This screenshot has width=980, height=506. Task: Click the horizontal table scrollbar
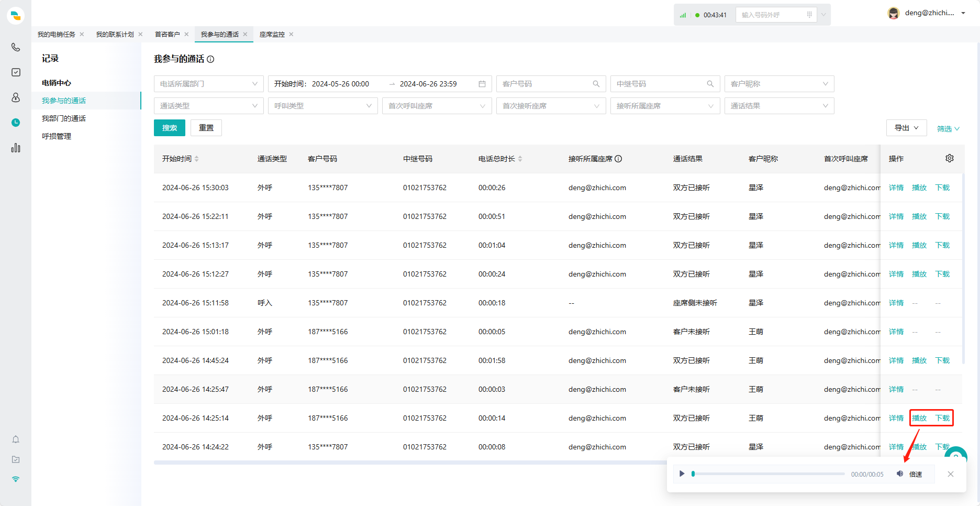[409, 463]
